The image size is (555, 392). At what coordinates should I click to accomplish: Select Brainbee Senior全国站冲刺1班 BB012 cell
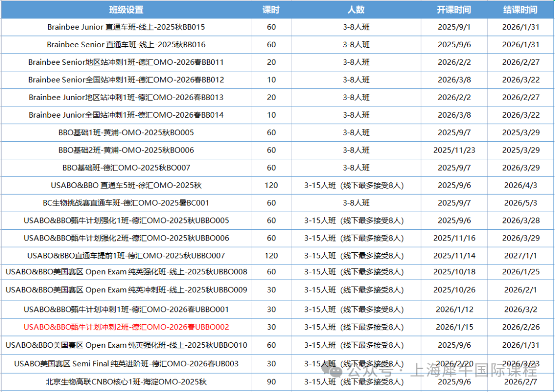click(x=126, y=80)
